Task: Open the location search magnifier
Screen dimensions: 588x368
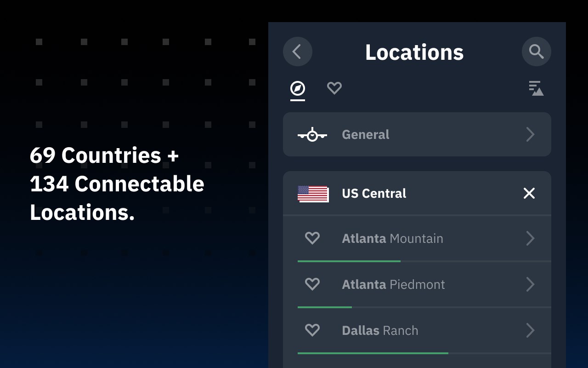Action: (x=537, y=52)
